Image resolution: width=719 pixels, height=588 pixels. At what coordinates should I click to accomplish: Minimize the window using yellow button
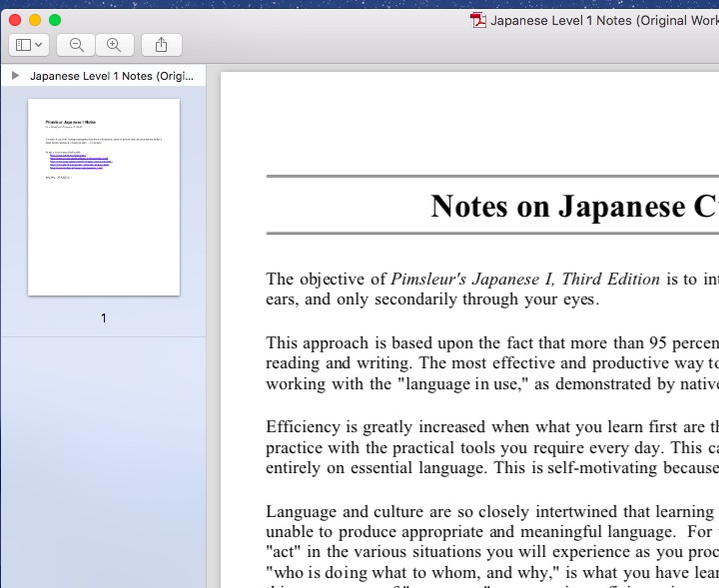[x=35, y=20]
